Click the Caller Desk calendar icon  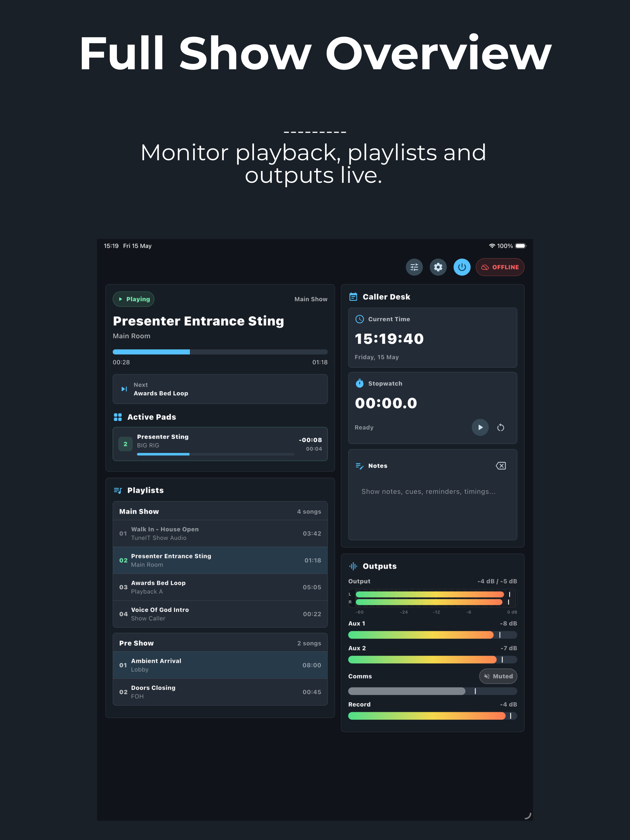point(353,297)
